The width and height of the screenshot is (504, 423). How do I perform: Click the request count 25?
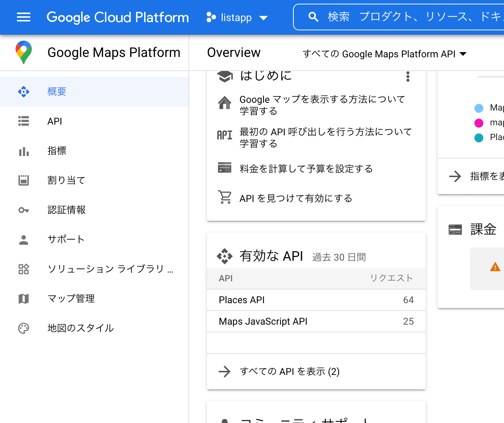(408, 321)
